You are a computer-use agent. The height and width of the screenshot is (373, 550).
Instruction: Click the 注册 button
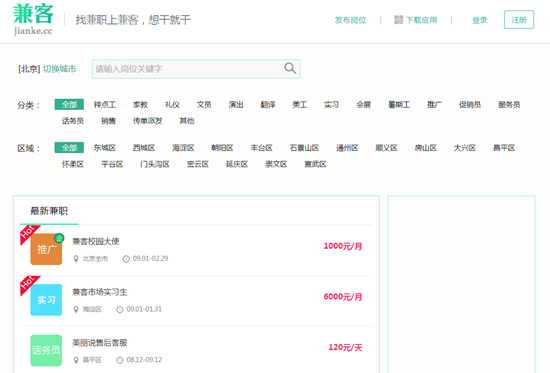tap(519, 20)
